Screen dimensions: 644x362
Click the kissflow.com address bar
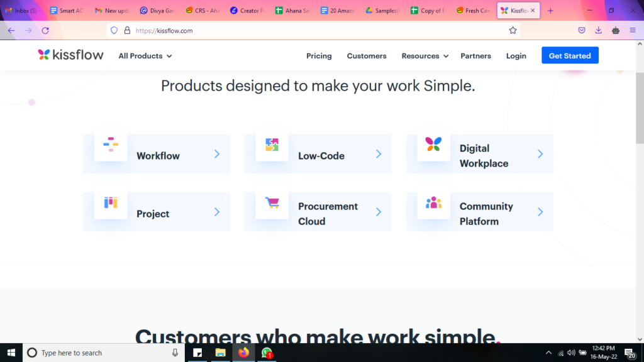(x=313, y=30)
